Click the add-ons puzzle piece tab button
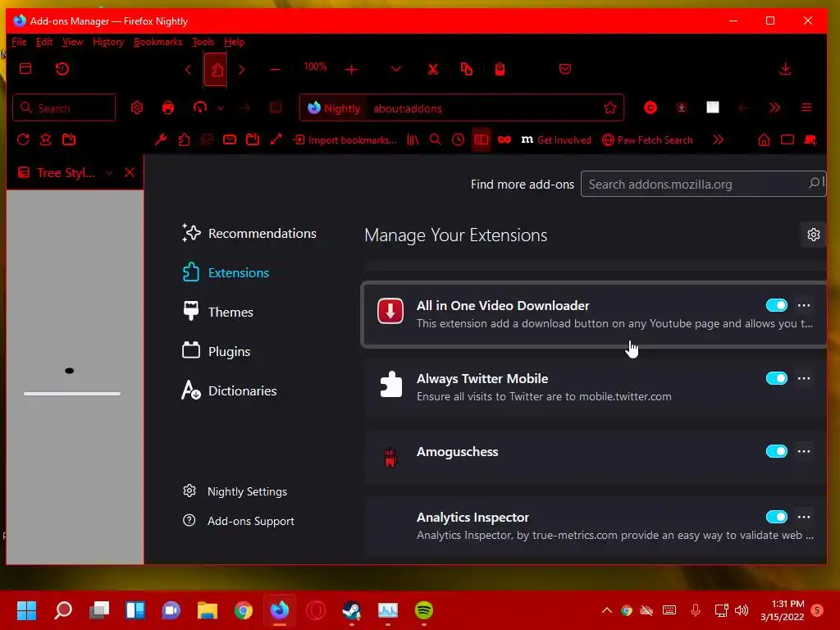840x630 pixels. [217, 70]
